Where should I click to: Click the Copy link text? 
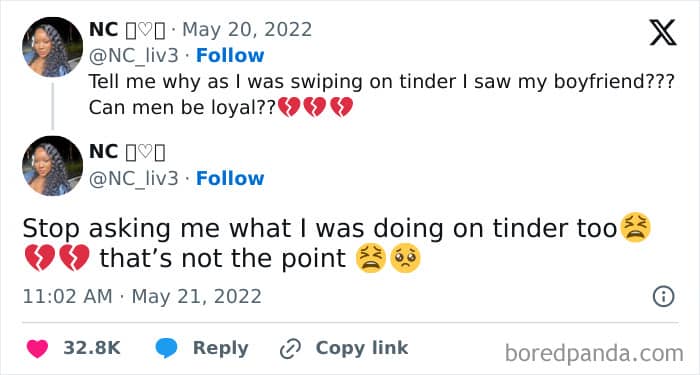pyautogui.click(x=362, y=348)
